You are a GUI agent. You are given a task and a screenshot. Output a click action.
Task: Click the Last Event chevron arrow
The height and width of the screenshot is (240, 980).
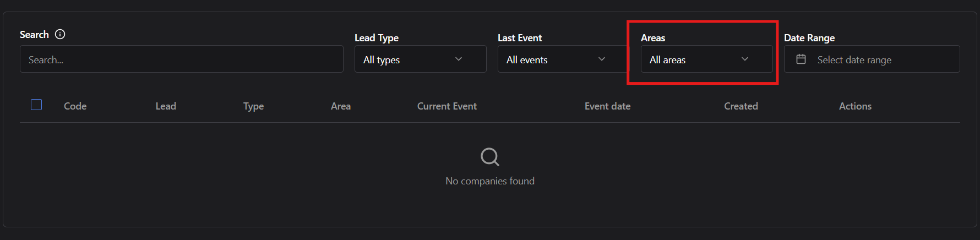coord(602,59)
